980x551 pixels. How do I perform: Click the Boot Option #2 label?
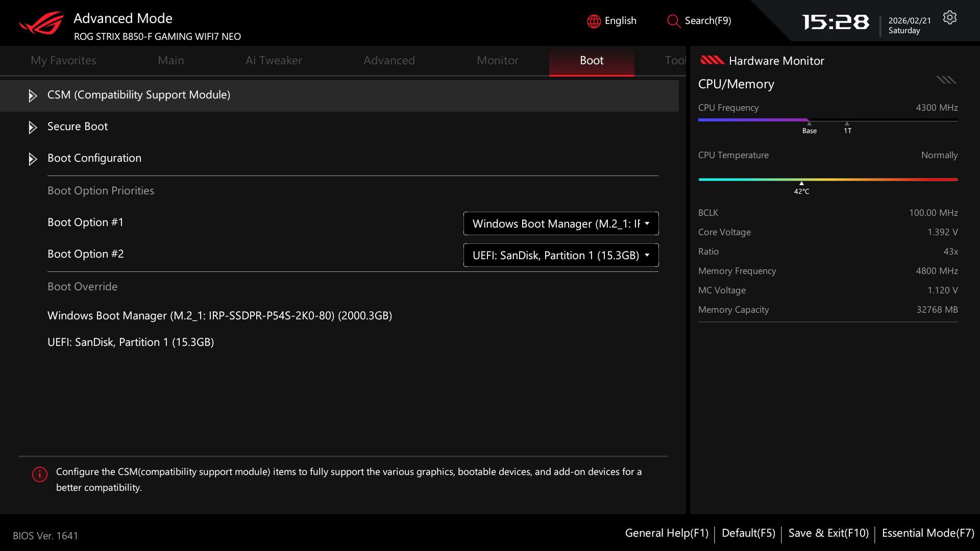[x=86, y=254]
